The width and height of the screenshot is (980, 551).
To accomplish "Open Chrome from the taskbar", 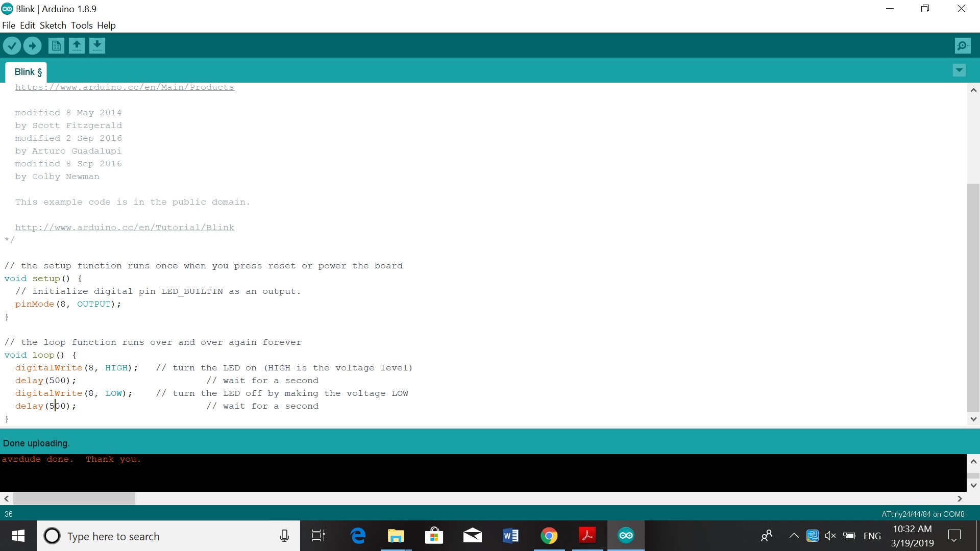I will point(549,536).
